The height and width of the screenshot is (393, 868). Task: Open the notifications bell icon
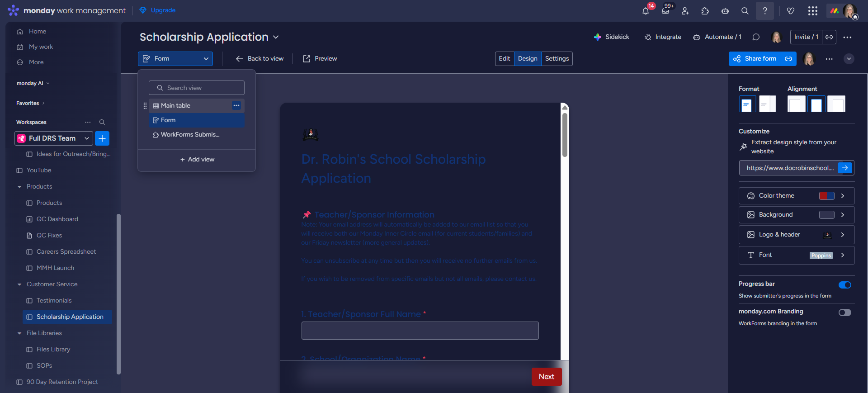click(x=646, y=11)
